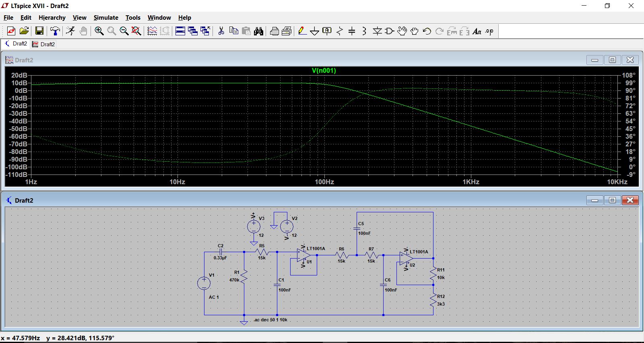This screenshot has width=644, height=343.
Task: Click the Cascade windows icon
Action: coord(193,31)
